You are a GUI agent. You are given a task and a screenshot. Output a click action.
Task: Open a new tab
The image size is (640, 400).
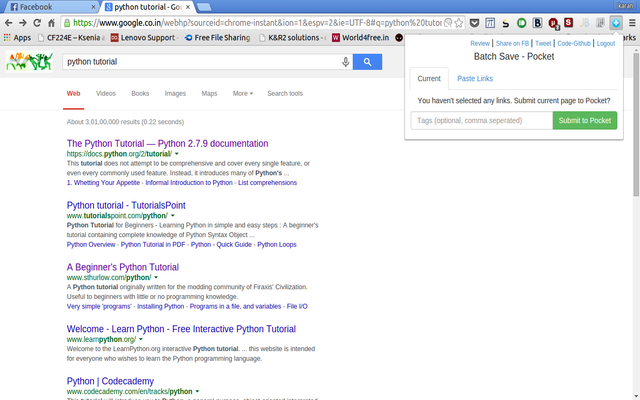[x=204, y=7]
